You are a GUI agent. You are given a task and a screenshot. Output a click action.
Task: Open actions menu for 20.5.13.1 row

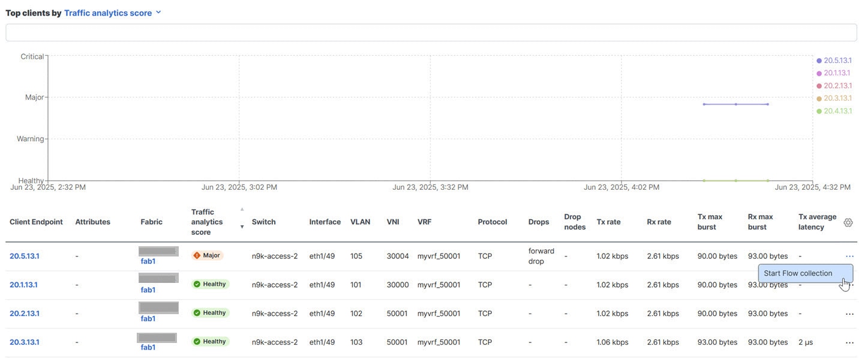[849, 256]
